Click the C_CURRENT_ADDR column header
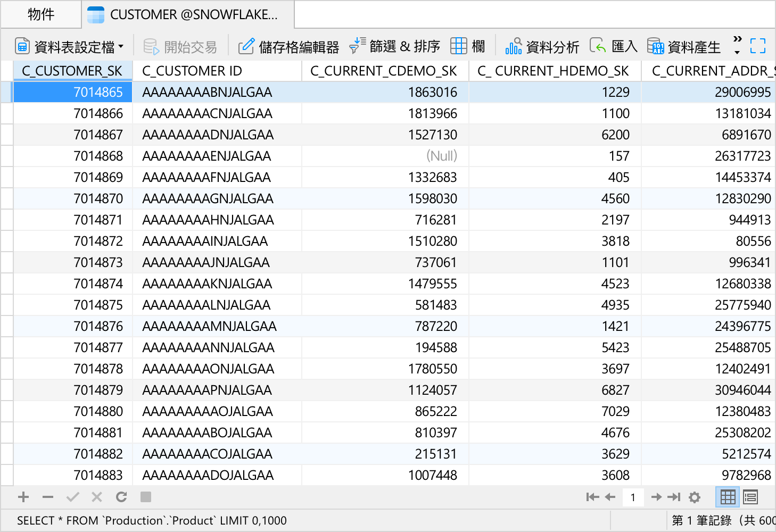Screen dimensions: 776x532 [x=709, y=71]
